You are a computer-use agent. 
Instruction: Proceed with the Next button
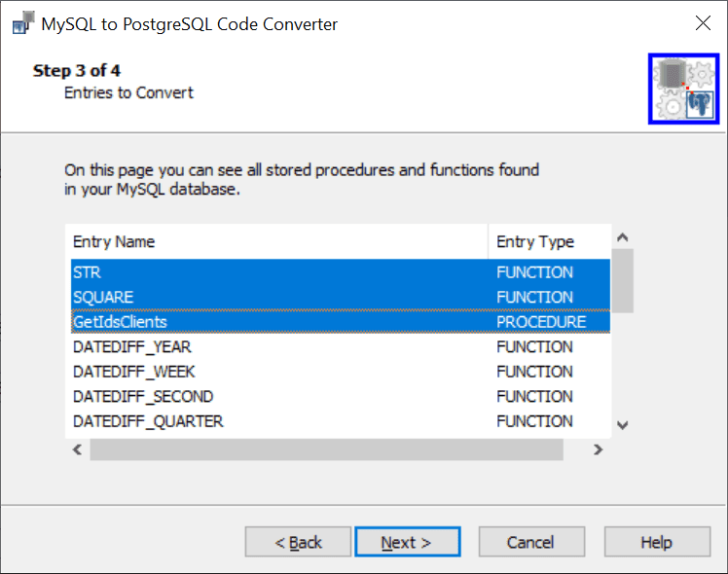point(408,542)
